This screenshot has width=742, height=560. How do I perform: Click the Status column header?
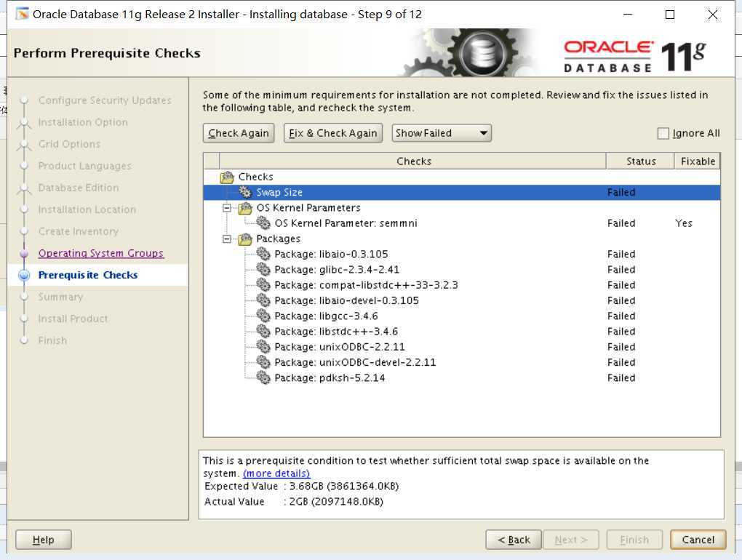pyautogui.click(x=641, y=161)
